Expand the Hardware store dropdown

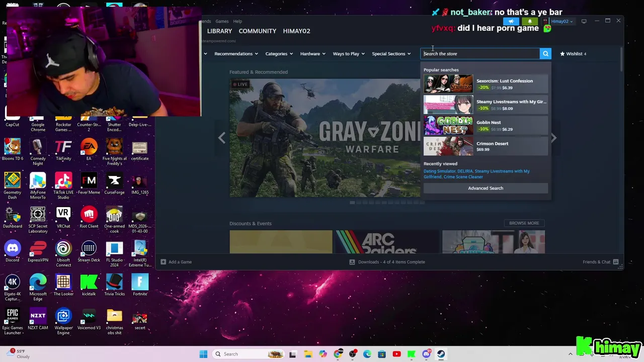coord(312,54)
